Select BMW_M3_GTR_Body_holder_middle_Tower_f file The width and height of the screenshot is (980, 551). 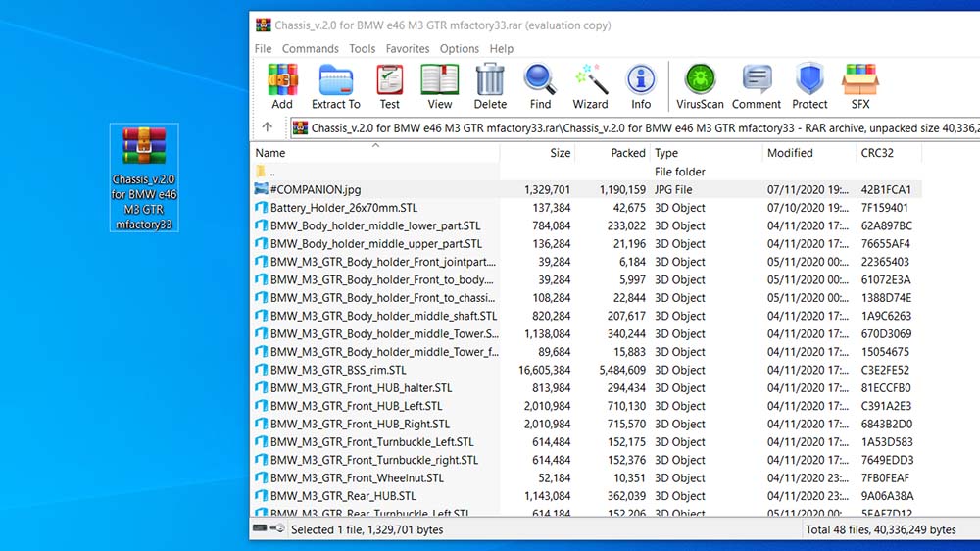pos(384,352)
